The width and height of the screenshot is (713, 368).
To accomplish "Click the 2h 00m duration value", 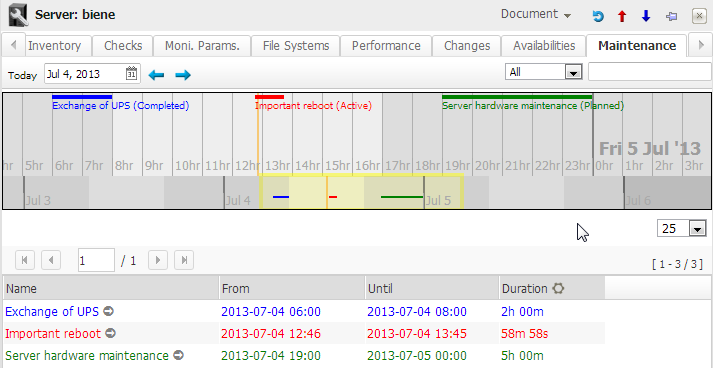I will click(522, 312).
